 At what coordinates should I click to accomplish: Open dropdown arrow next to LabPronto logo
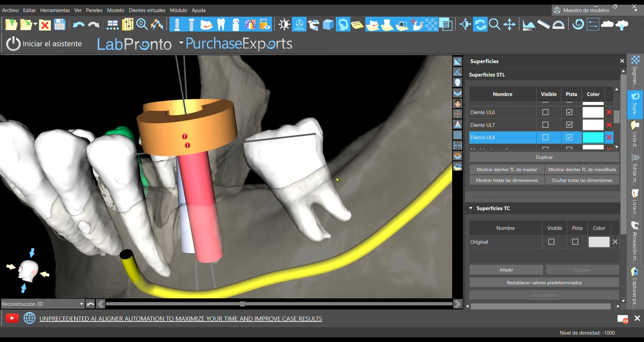click(181, 43)
